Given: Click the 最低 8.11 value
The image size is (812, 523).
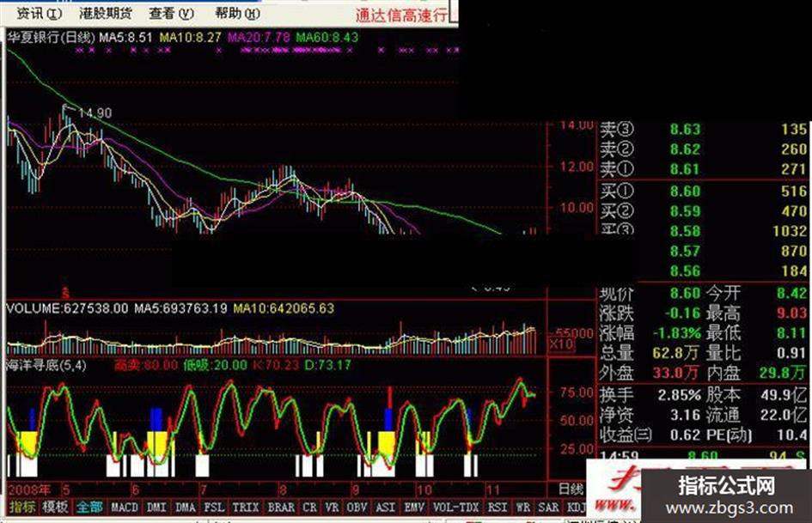Looking at the screenshot, I should (x=791, y=333).
